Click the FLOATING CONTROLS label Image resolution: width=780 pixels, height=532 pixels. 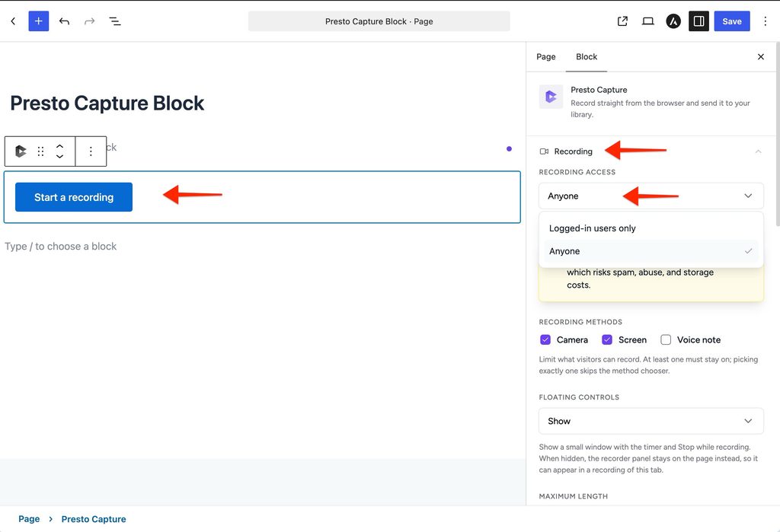click(579, 397)
